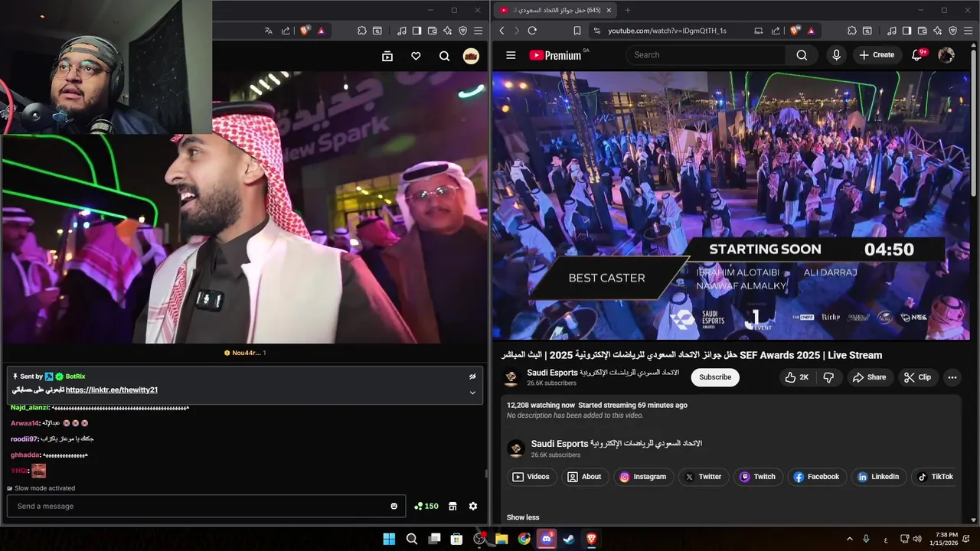
Task: Open chat settings gear icon
Action: 473,506
